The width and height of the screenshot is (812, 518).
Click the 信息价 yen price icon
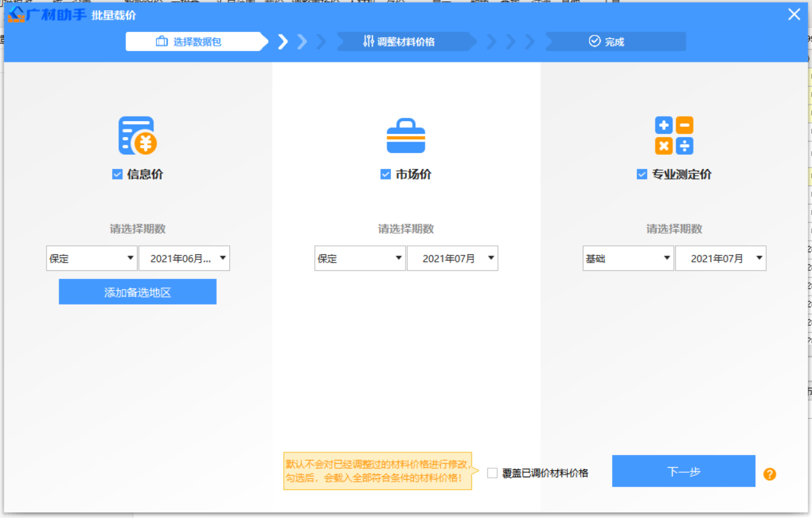pyautogui.click(x=138, y=136)
